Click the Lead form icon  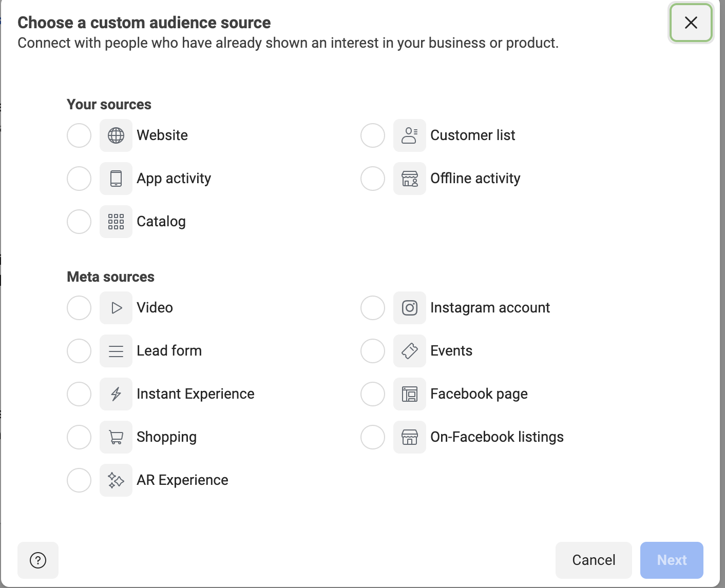tap(116, 351)
